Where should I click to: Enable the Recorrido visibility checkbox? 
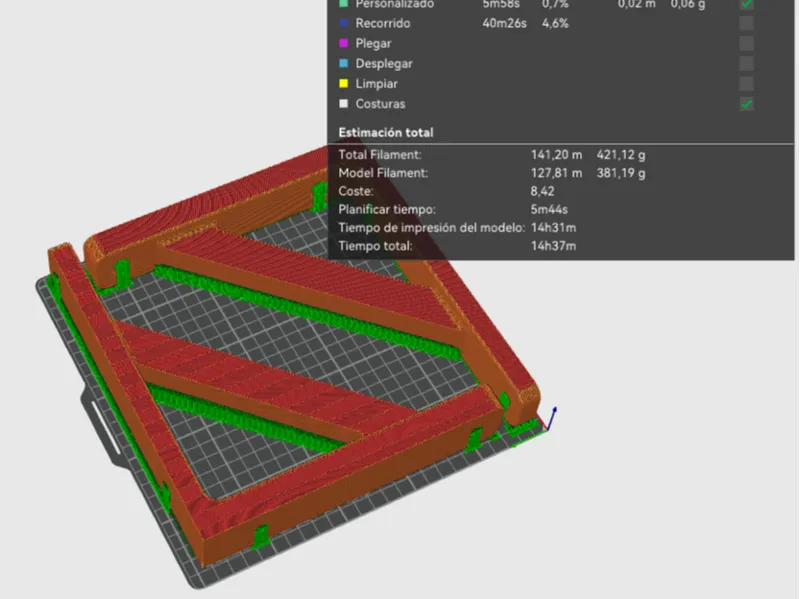(746, 23)
